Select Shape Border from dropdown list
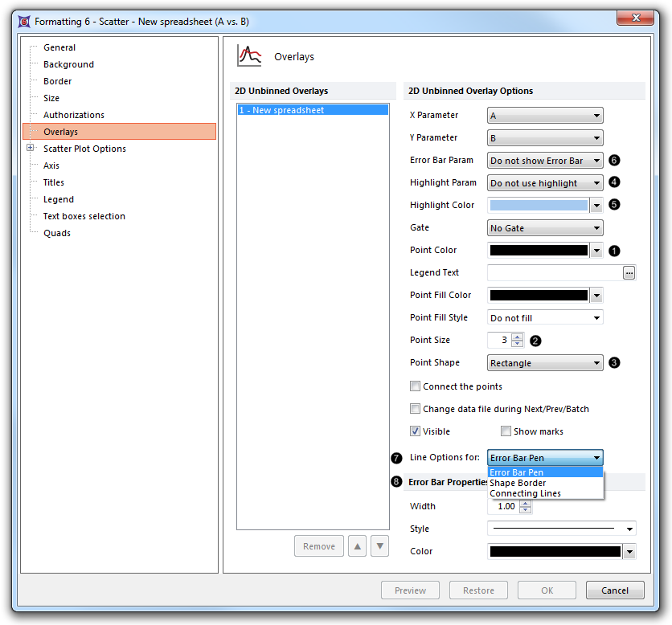This screenshot has height=625, width=672. [x=518, y=483]
